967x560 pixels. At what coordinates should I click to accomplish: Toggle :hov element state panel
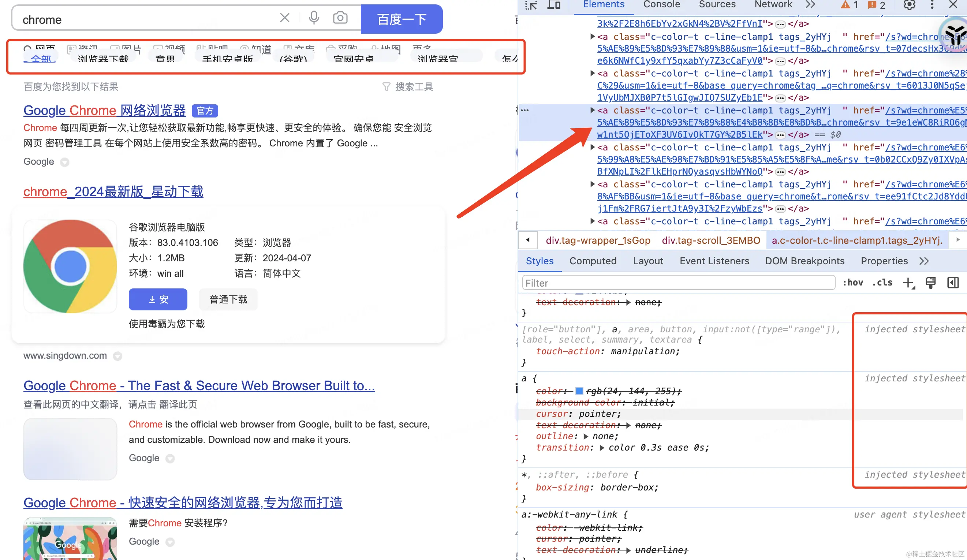point(853,283)
